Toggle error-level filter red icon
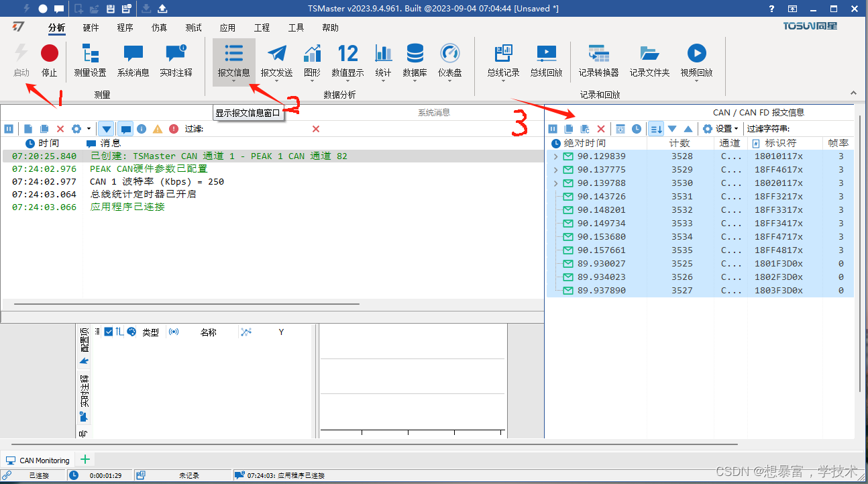Viewport: 868px width, 484px height. point(174,129)
